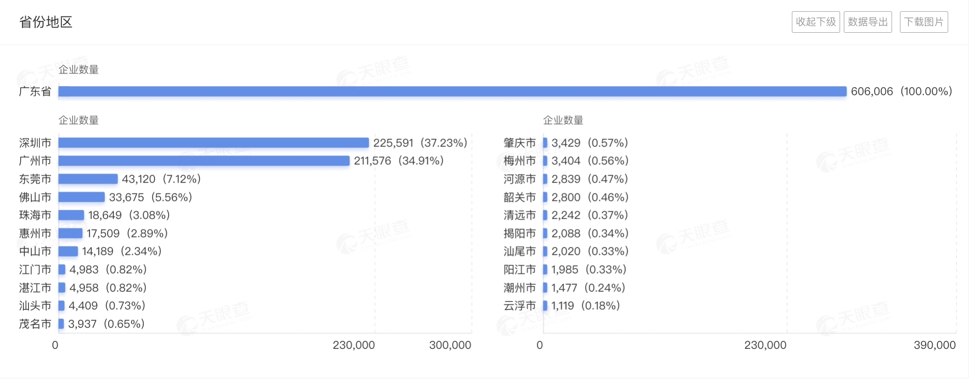Click the 江门市 city label
Viewport: 980px width, 384px height.
(x=35, y=270)
